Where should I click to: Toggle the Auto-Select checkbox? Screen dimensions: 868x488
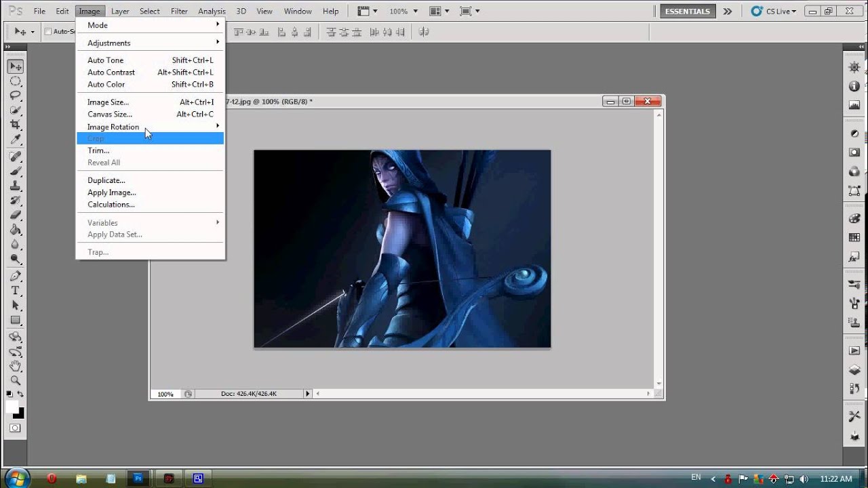click(47, 32)
